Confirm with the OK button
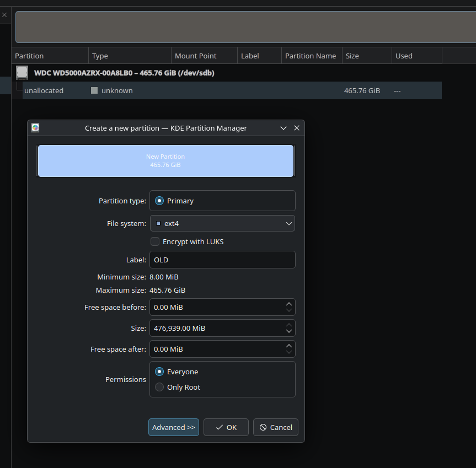 coord(226,427)
